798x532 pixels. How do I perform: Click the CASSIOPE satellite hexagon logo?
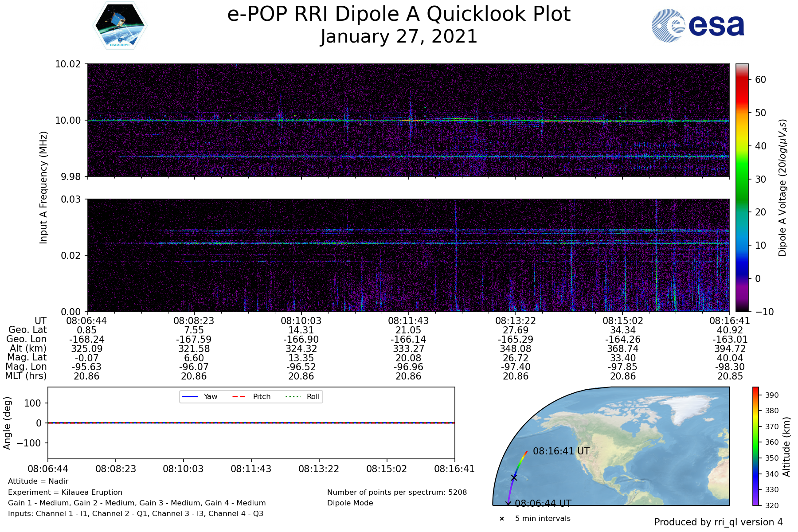click(120, 26)
